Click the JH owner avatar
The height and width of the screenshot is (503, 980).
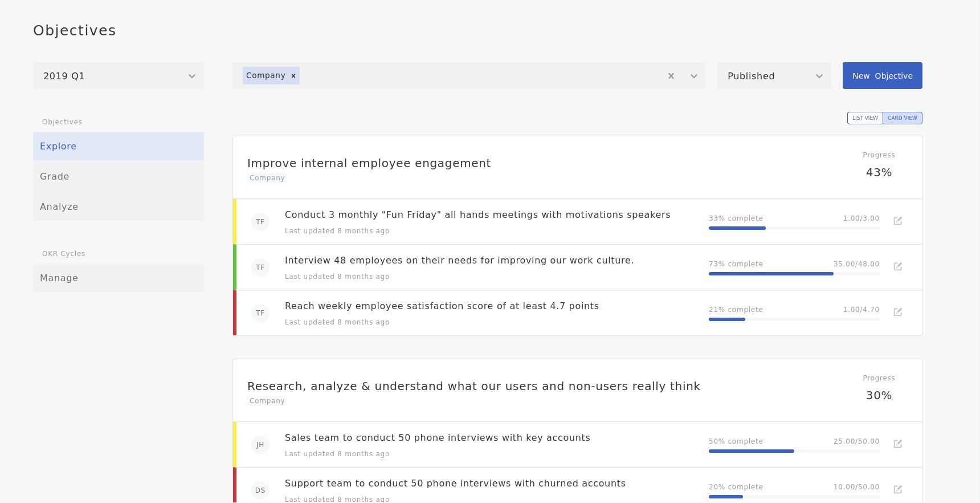tap(260, 445)
